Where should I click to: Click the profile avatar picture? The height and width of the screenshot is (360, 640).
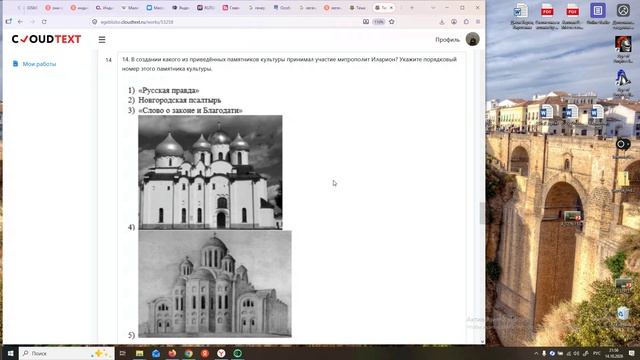473,39
